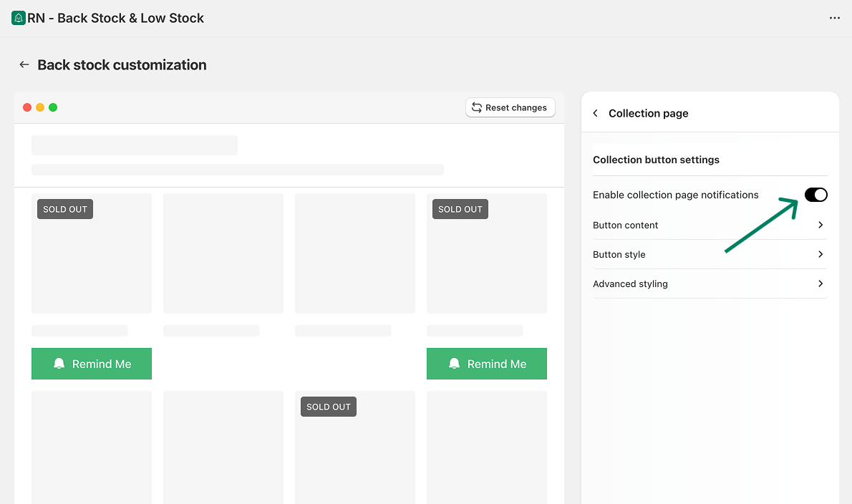Viewport: 852px width, 504px height.
Task: Click the green dot in preview window
Action: coord(53,107)
